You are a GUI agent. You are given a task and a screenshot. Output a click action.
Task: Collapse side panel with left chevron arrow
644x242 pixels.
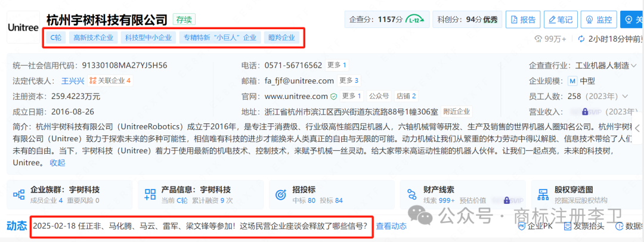(x=637, y=128)
